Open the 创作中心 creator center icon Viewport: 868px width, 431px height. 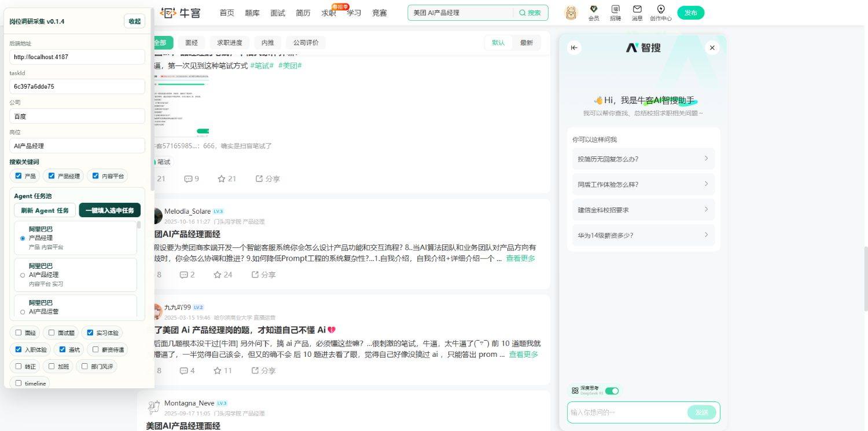661,13
